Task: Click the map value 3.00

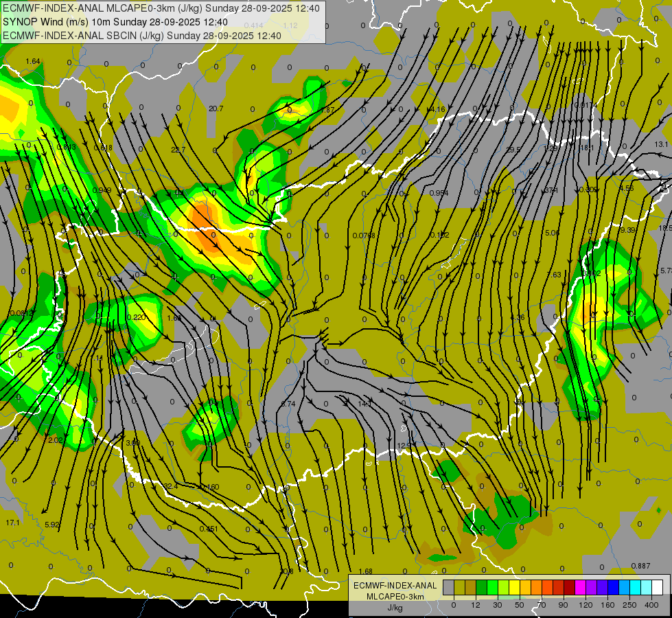Action: coord(133,443)
